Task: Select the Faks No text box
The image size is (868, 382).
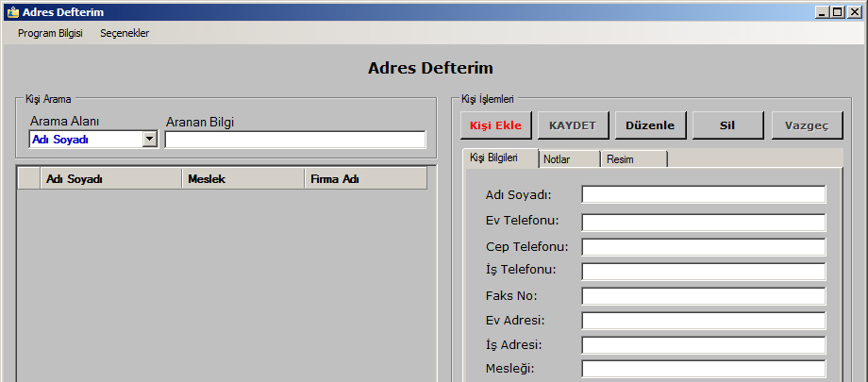Action: coord(703,296)
